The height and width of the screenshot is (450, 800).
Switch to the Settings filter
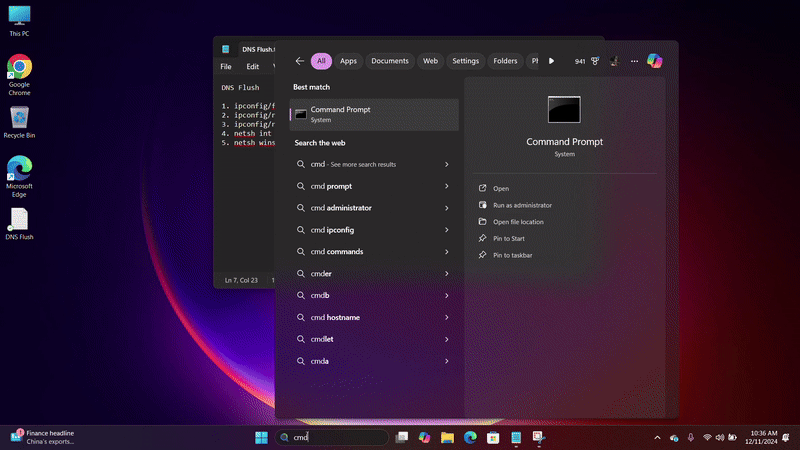(x=465, y=61)
